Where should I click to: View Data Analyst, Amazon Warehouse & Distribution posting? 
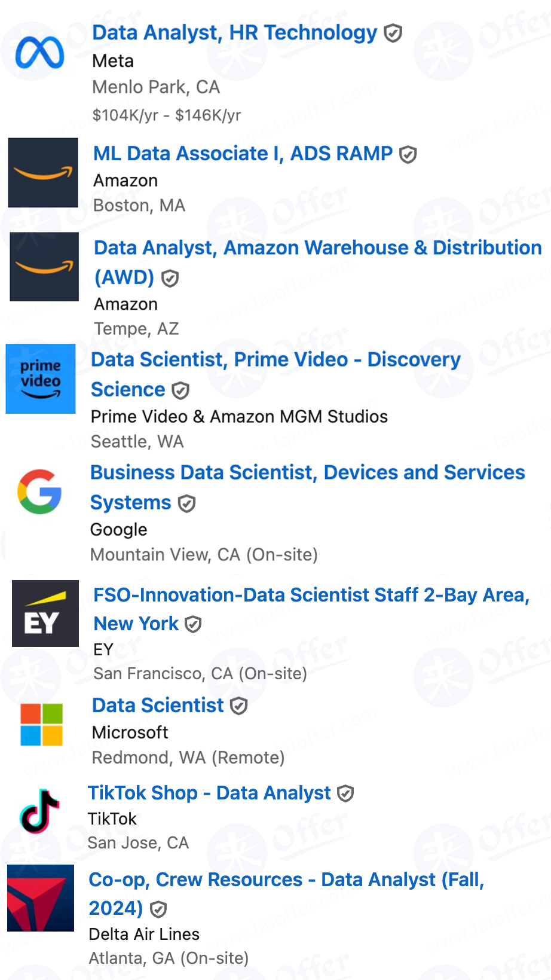[x=318, y=262]
